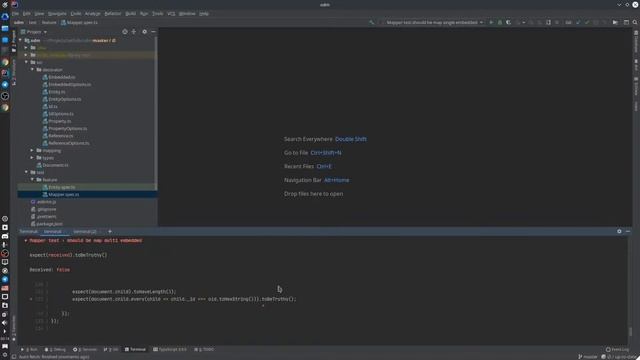Click the master branch indicator in status bar
The height and width of the screenshot is (360, 640).
[588, 357]
